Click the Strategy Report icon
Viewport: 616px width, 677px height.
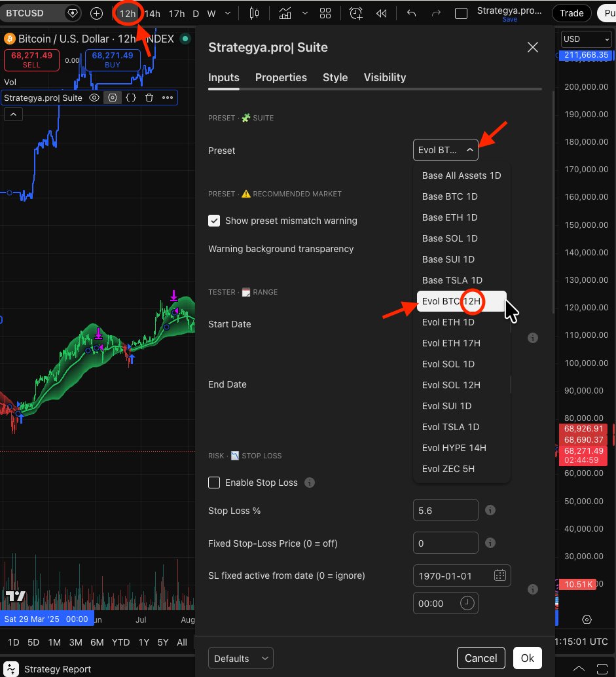10,668
